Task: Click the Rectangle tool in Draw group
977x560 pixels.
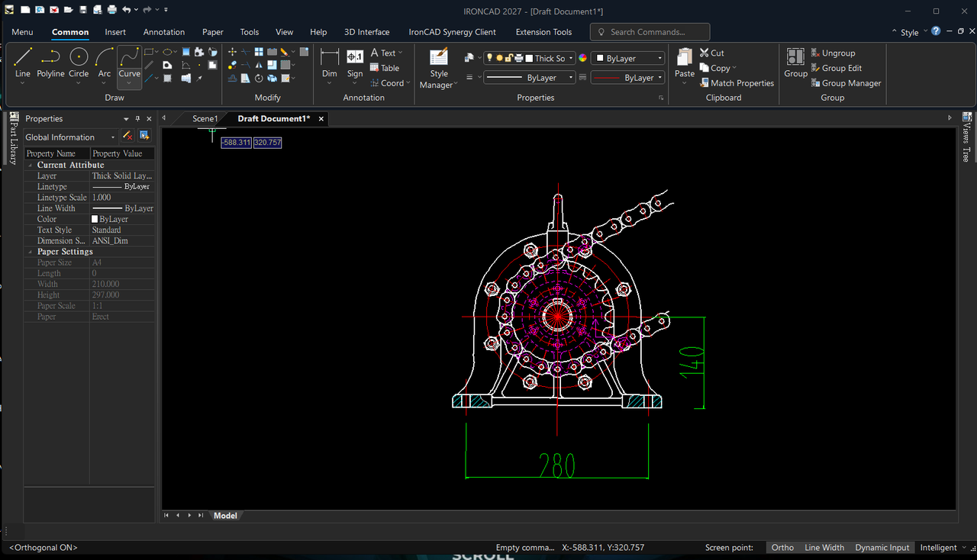Action: (149, 52)
